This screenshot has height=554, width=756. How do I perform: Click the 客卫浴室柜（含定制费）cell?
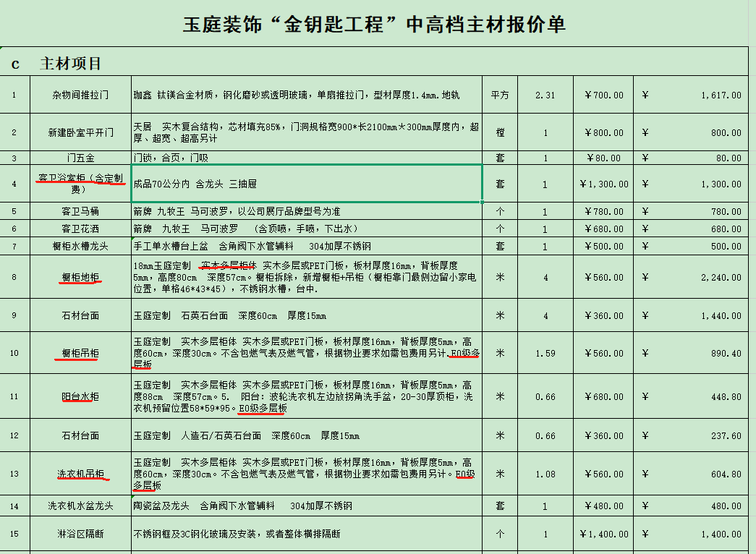(80, 184)
